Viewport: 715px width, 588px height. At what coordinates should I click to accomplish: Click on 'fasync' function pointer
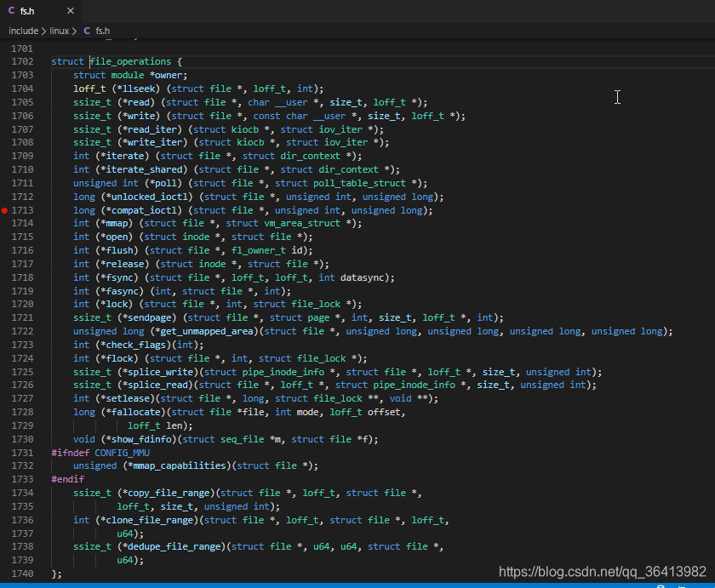tap(123, 291)
